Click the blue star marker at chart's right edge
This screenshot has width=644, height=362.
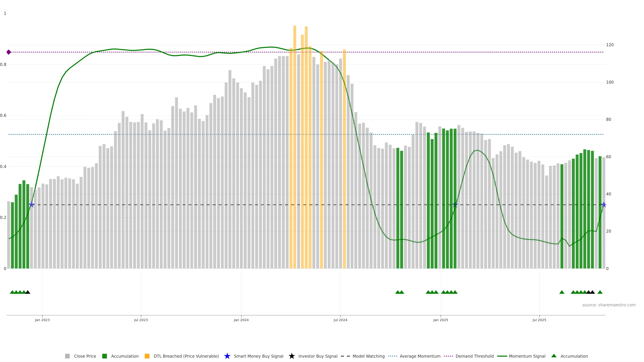[x=604, y=205]
